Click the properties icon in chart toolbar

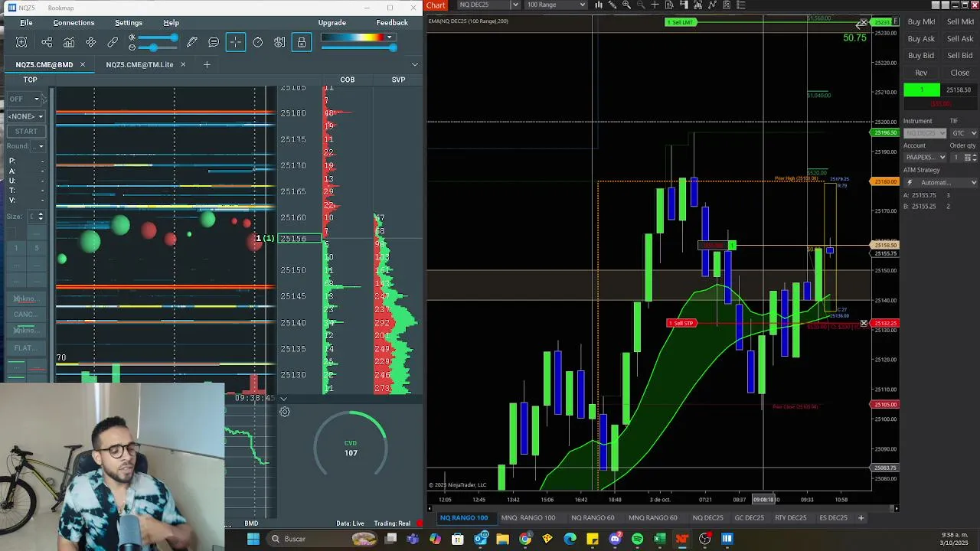coord(727,5)
